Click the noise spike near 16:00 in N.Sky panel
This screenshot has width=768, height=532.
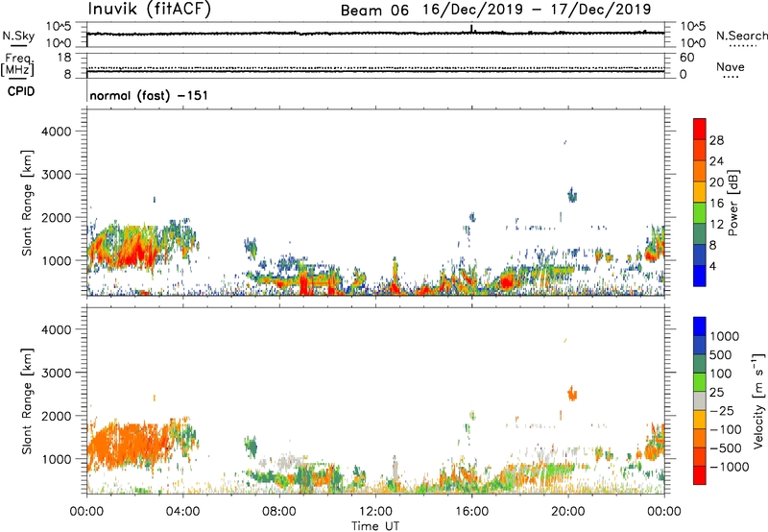471,29
